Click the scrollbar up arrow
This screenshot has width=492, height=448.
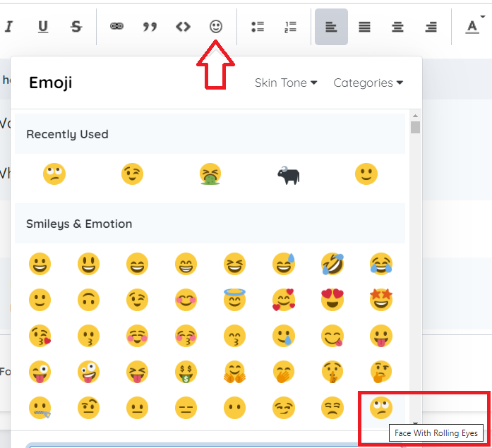pos(416,116)
